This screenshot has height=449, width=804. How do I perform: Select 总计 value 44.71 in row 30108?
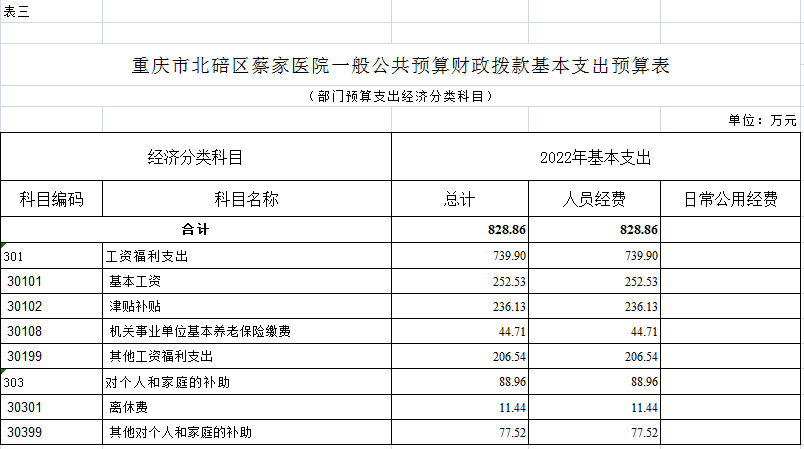tap(460, 331)
